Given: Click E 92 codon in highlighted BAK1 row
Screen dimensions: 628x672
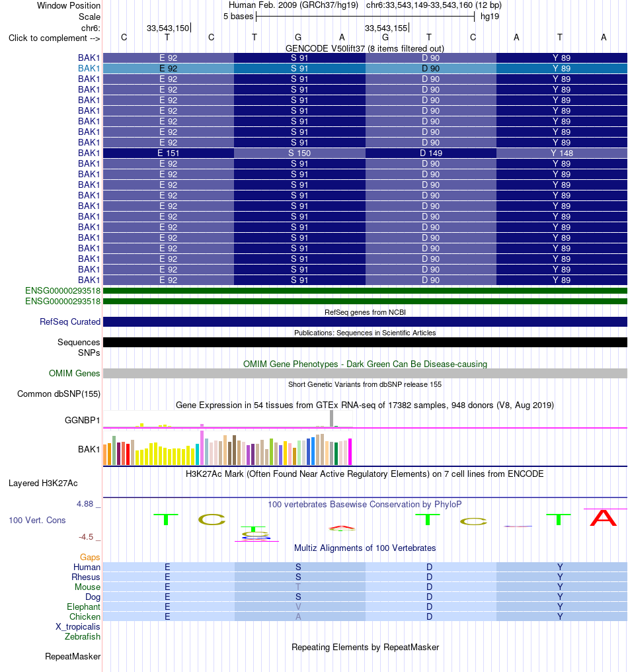Looking at the screenshot, I should 169,69.
